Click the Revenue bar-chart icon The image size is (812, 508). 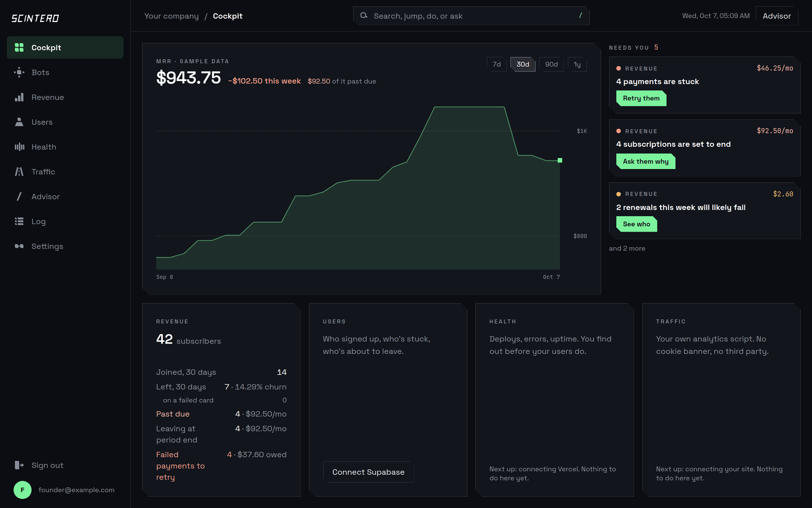pos(19,97)
